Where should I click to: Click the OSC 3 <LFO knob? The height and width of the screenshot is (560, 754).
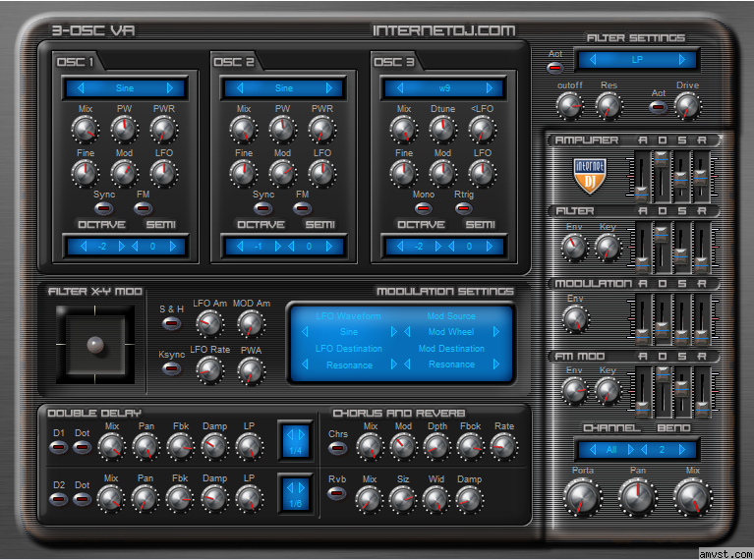[482, 130]
